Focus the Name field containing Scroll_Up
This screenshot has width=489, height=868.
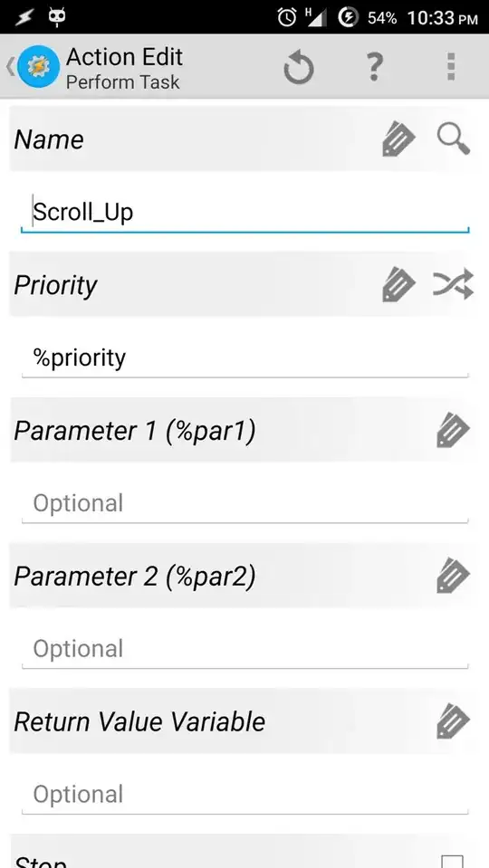coord(244,212)
